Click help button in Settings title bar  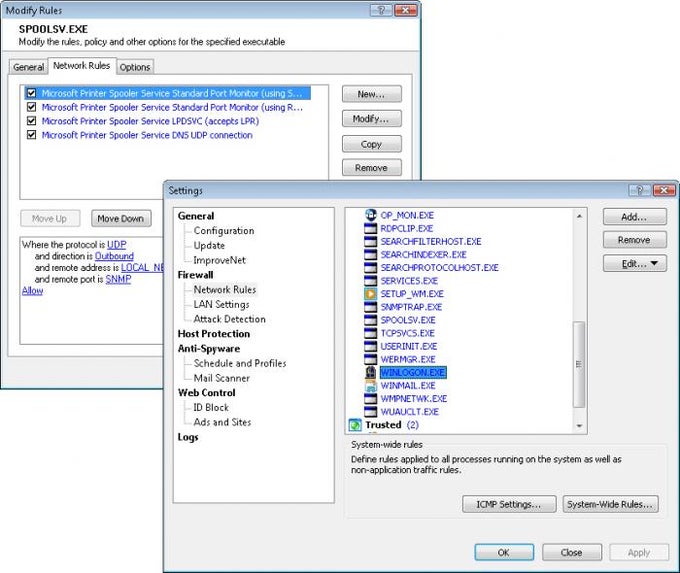pyautogui.click(x=640, y=190)
